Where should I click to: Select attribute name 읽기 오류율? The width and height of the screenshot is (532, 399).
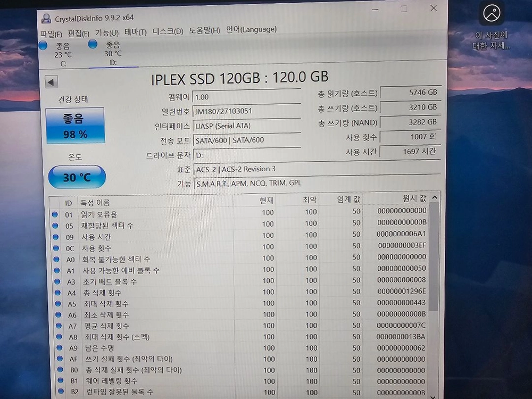pyautogui.click(x=99, y=214)
